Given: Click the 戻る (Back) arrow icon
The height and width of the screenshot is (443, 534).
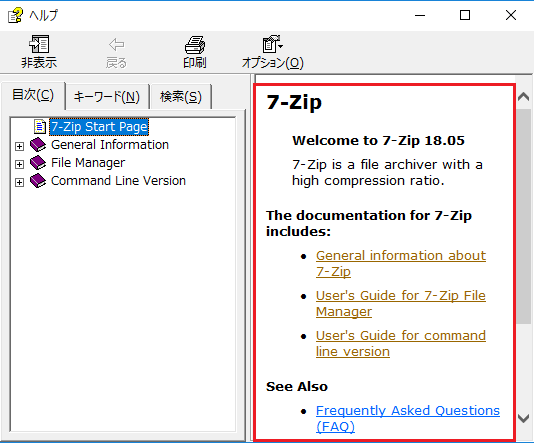Looking at the screenshot, I should pos(116,44).
